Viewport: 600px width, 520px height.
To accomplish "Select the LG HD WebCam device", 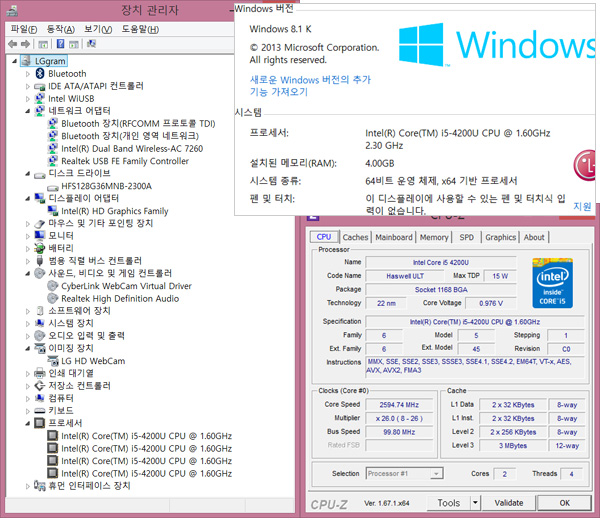I will coord(93,361).
